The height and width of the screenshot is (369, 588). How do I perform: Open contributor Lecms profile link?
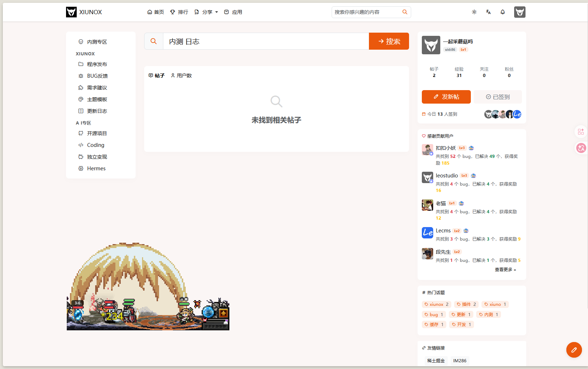443,231
